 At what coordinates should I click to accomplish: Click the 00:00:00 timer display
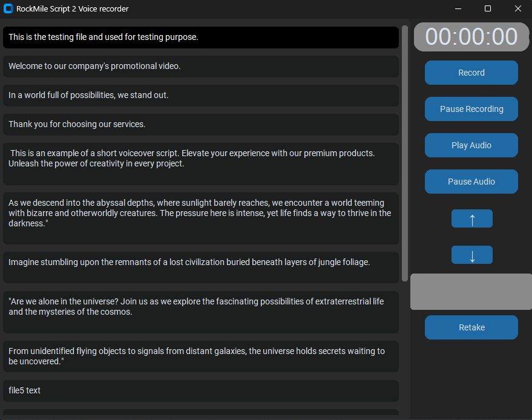(471, 37)
